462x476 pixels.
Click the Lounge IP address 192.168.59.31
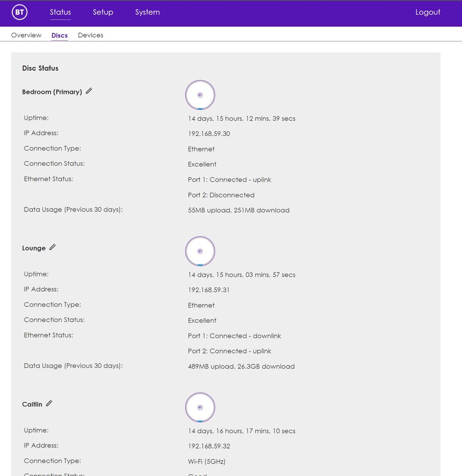209,290
